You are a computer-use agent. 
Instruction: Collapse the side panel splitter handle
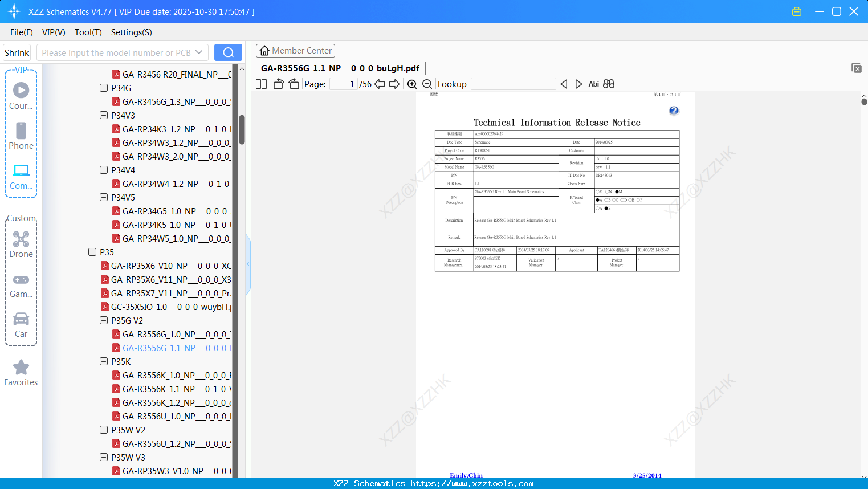(248, 264)
